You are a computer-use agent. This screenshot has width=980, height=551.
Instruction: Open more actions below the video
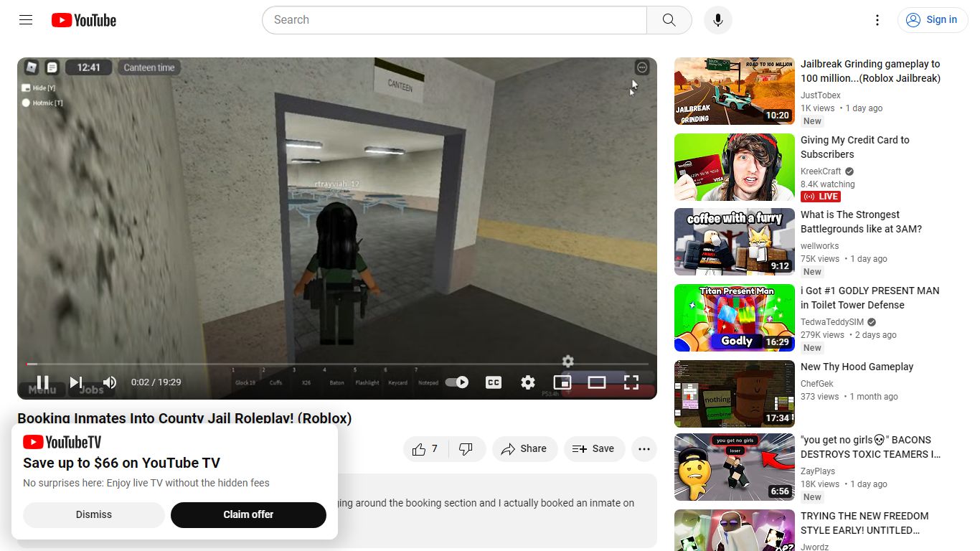pos(644,449)
